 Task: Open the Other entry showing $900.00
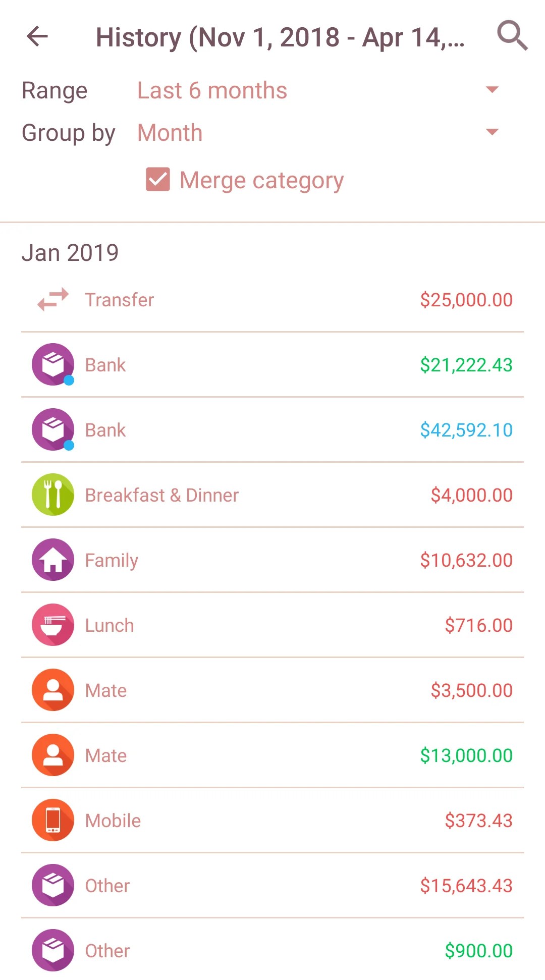272,950
